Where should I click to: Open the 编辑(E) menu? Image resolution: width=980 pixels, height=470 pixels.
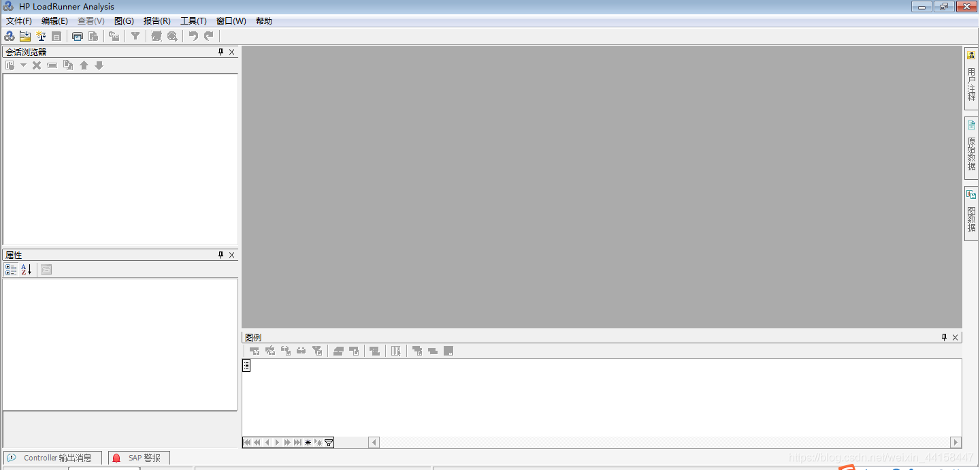coord(54,21)
